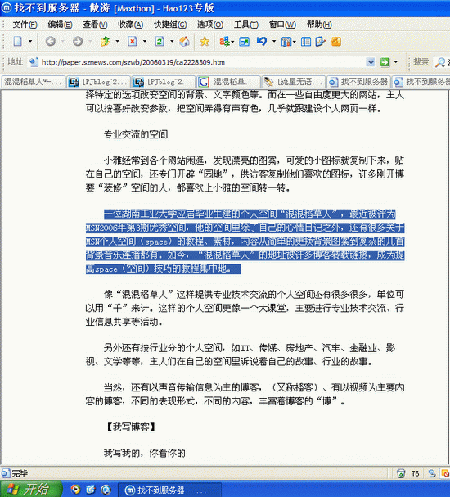Open dropdown arrow beside the New page icon

30,42
